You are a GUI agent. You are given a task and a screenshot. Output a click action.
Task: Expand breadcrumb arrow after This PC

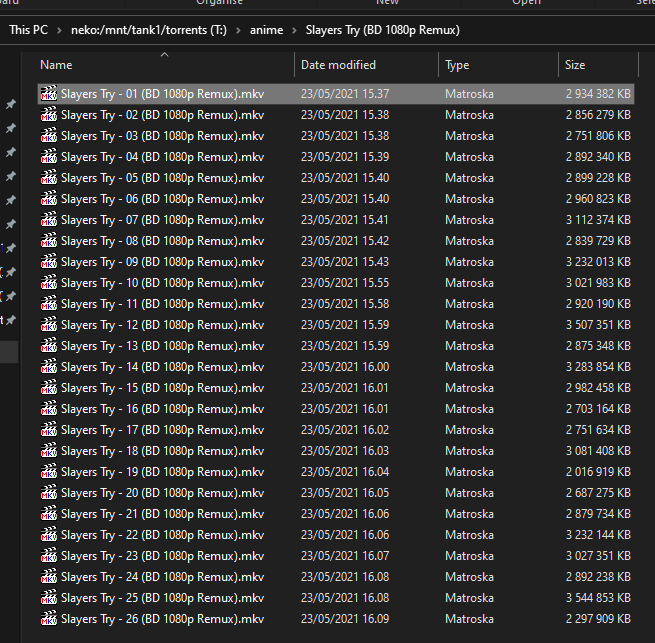click(x=59, y=31)
